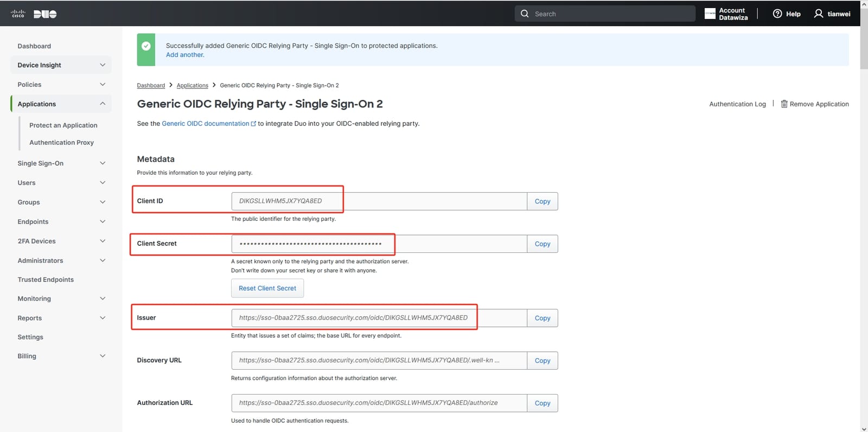Go to Trusted Endpoints page
The height and width of the screenshot is (432, 868).
46,279
